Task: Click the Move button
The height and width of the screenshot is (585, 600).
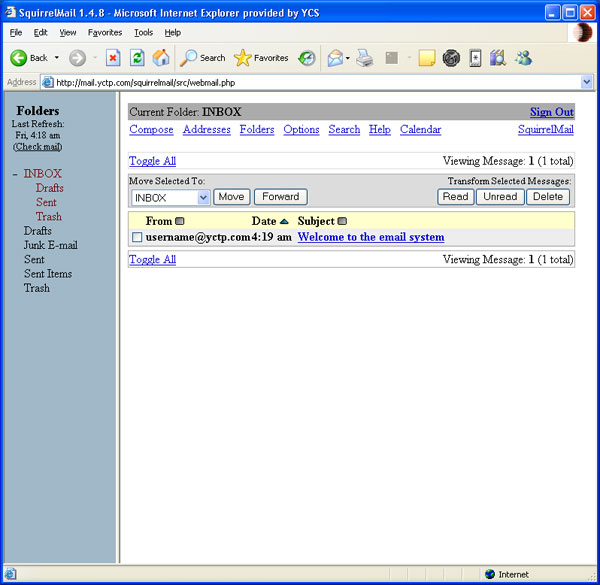Action: point(232,197)
